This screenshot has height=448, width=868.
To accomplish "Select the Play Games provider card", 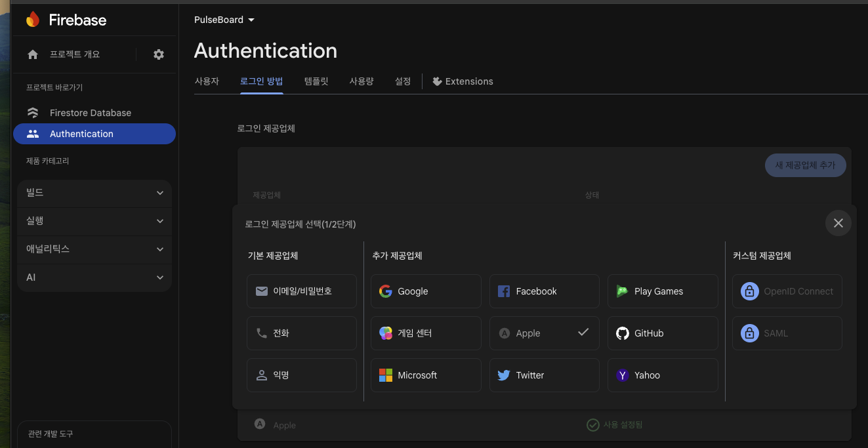I will click(663, 291).
